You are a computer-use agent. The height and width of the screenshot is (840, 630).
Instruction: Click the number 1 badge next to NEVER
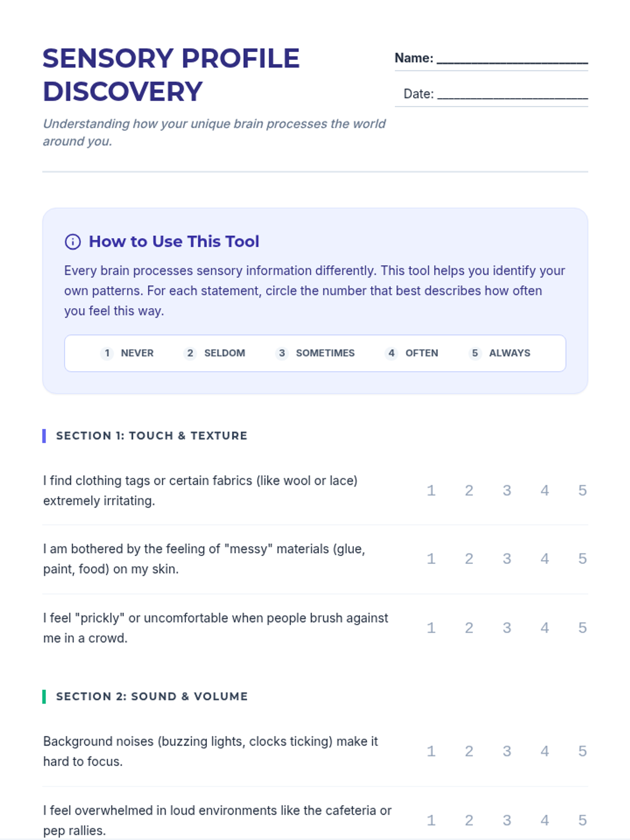[x=107, y=353]
